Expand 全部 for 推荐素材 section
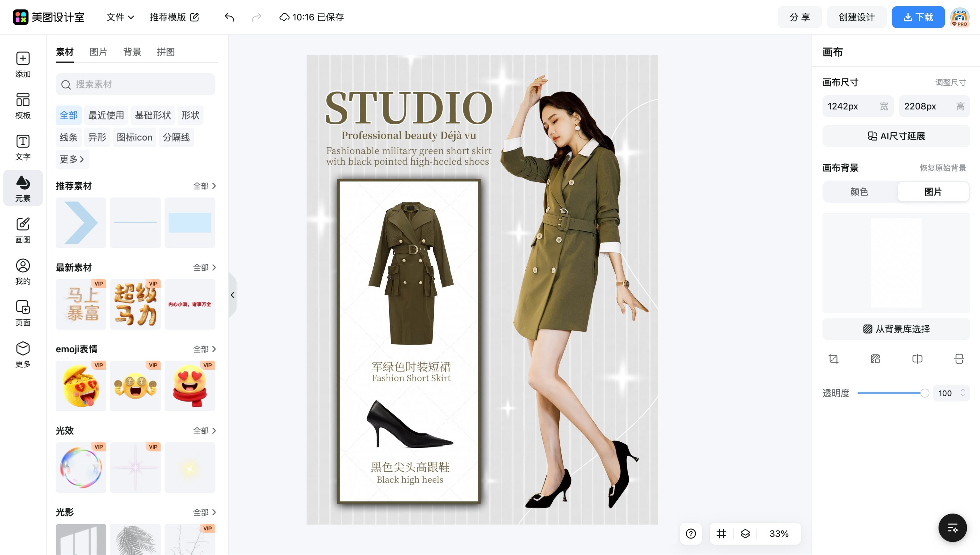Viewport: 980px width, 555px height. pos(204,186)
